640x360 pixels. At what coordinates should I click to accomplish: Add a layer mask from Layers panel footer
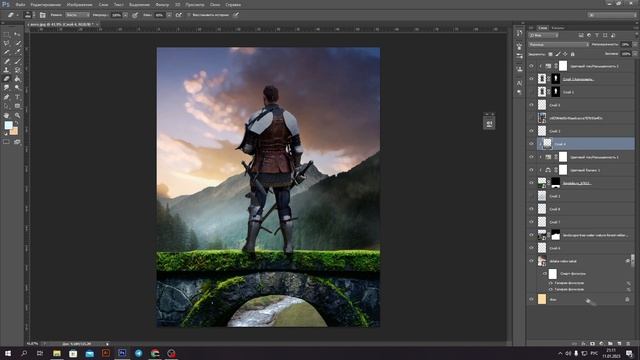tap(592, 344)
